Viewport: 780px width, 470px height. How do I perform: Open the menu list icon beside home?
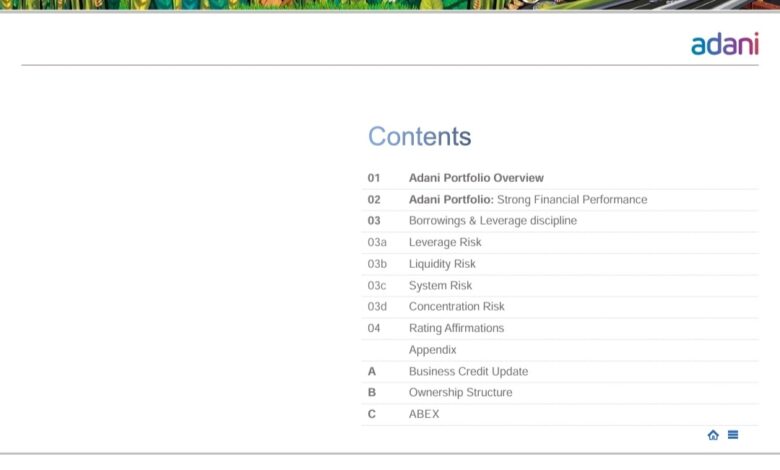tap(733, 435)
